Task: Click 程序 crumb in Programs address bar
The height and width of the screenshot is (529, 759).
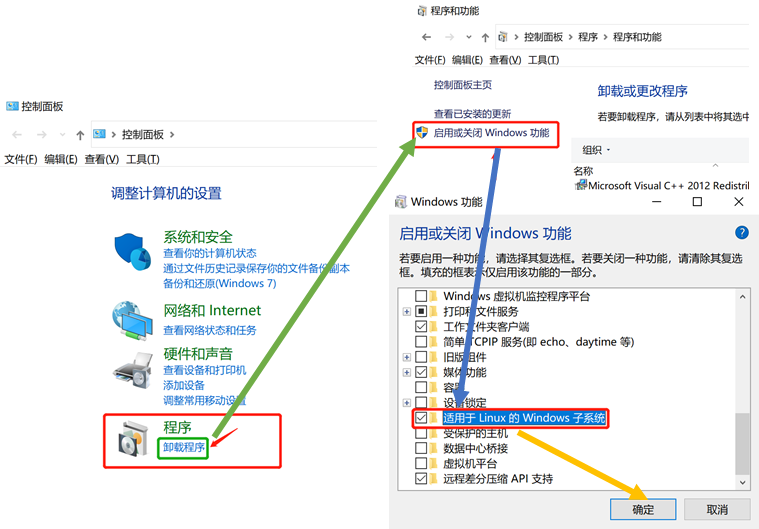Action: coord(588,37)
